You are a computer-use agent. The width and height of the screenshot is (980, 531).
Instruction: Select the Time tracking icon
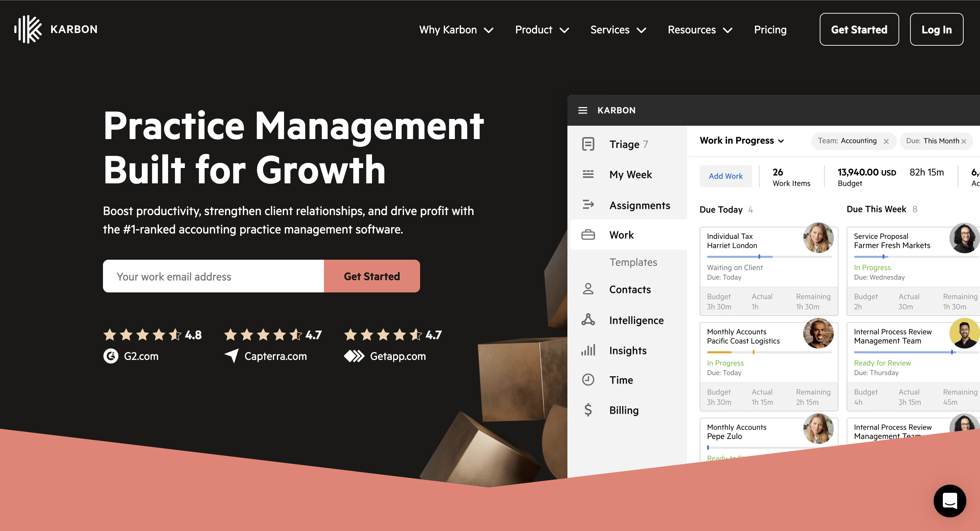tap(588, 379)
